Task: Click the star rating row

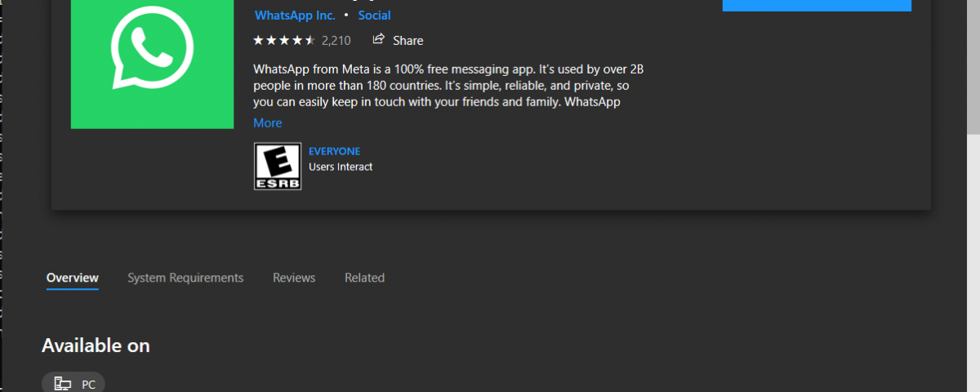Action: 284,40
